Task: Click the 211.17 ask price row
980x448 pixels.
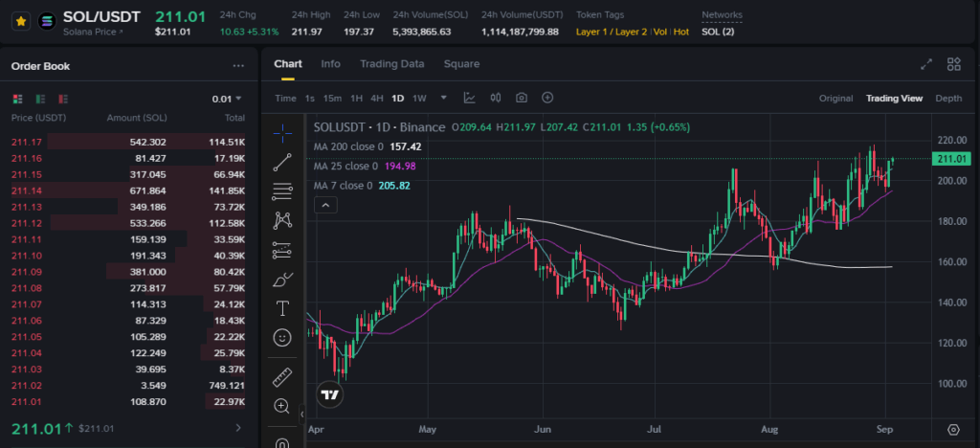Action: pos(128,142)
